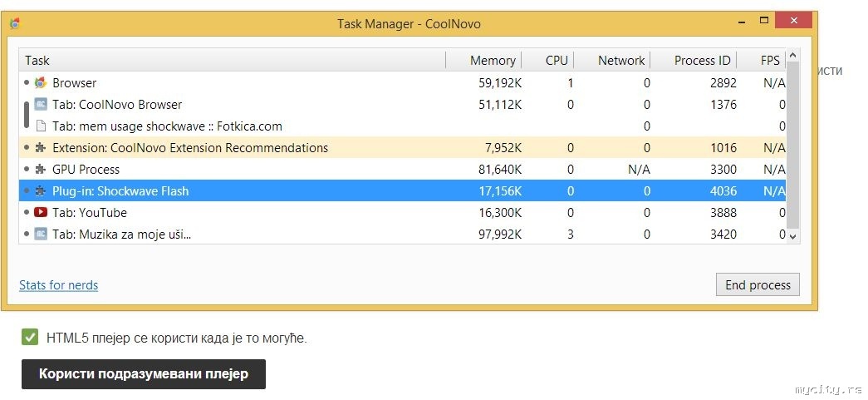Click process ID 4036
Screen dimensions: 868x400
[x=723, y=190]
